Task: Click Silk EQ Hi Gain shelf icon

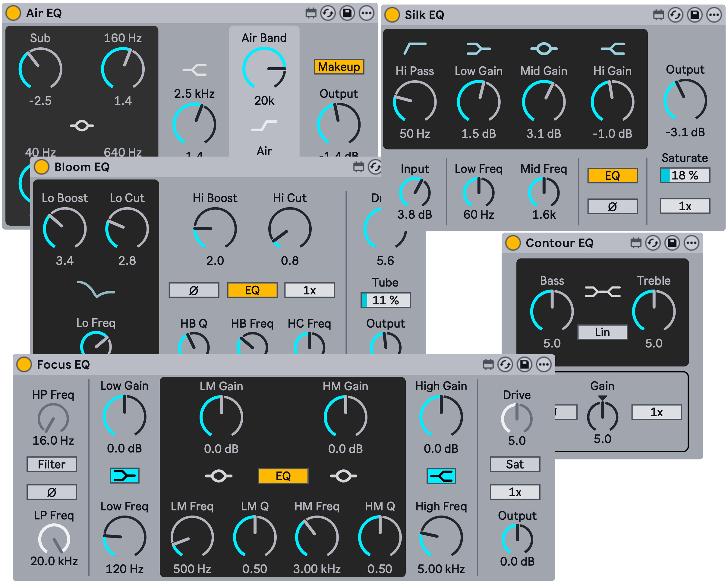Action: 613,49
